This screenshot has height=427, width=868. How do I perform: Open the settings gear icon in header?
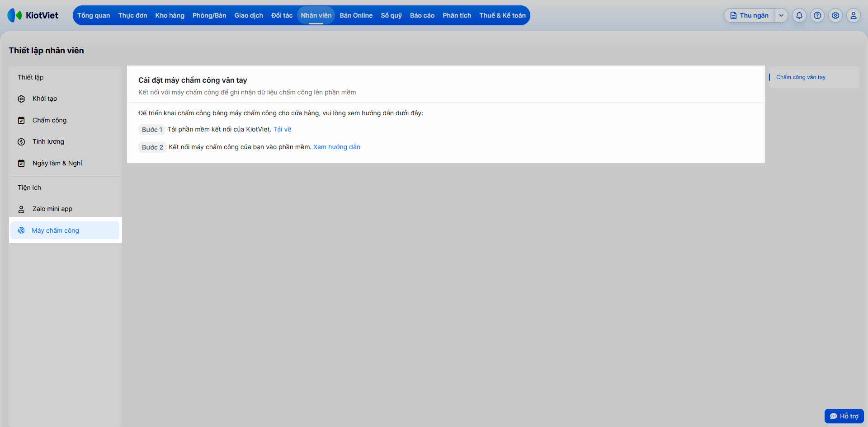click(835, 15)
